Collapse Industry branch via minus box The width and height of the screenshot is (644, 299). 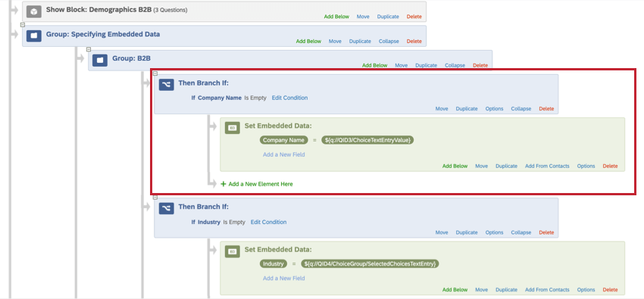[x=155, y=198]
